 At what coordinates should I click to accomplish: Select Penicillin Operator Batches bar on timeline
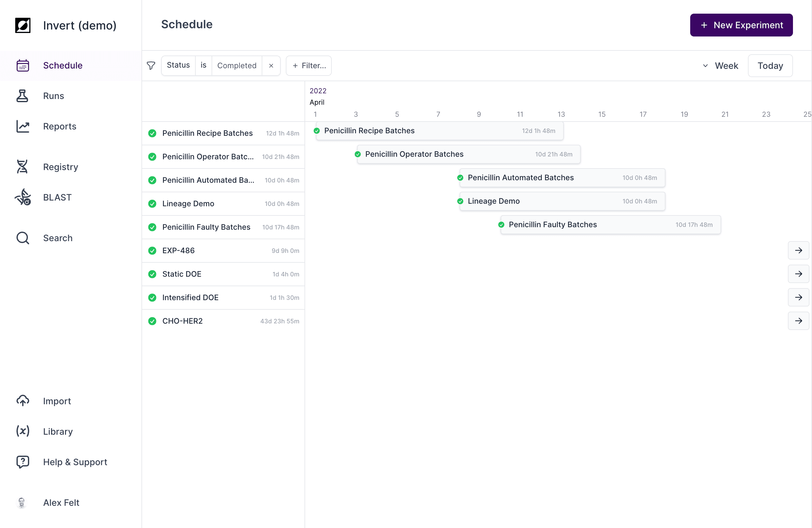(468, 154)
